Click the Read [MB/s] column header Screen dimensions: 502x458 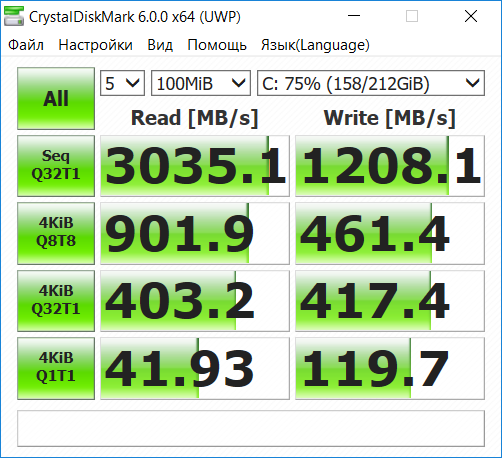point(195,118)
